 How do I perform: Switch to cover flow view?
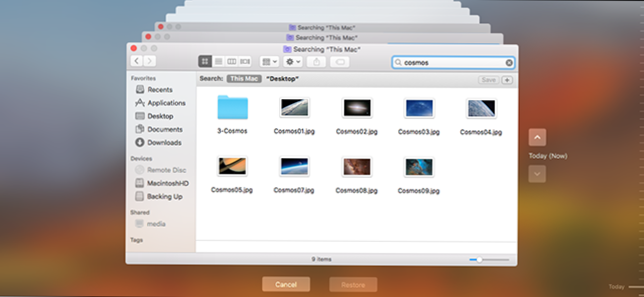coord(245,62)
